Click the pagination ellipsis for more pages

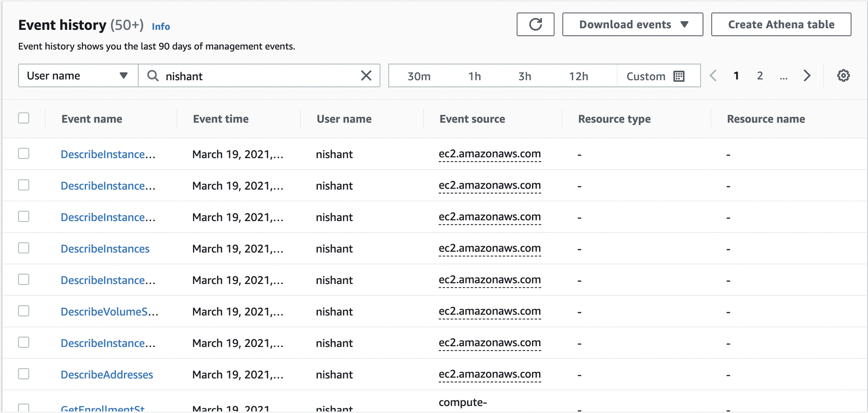783,76
